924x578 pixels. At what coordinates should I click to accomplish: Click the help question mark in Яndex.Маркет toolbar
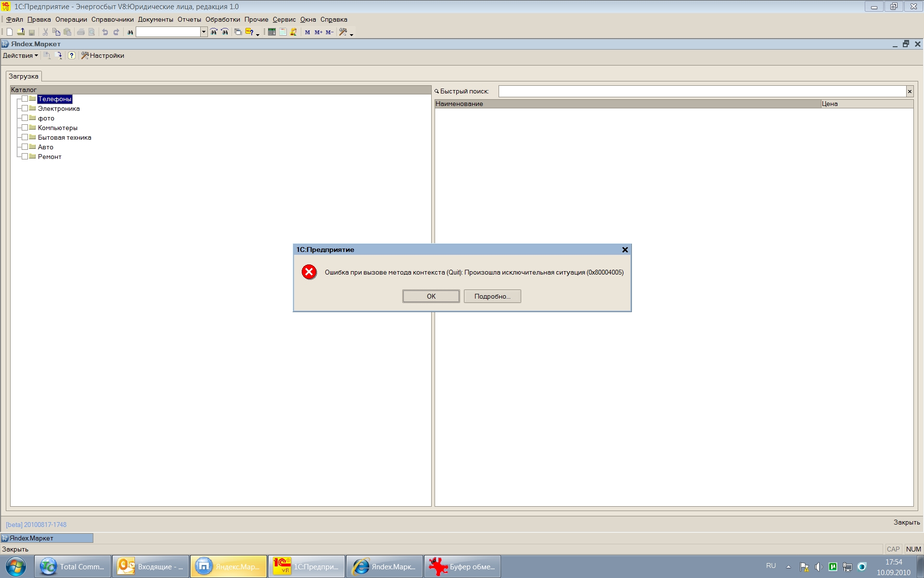tap(72, 55)
